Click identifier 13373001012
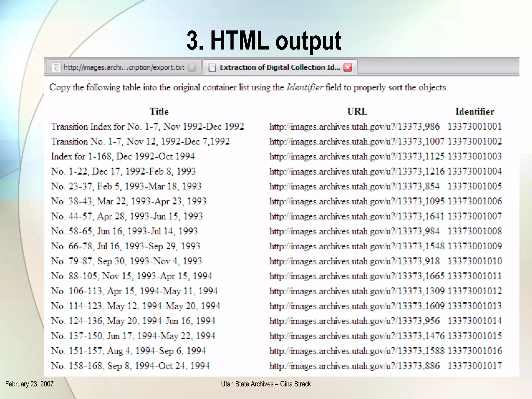Viewport: 532px width, 399px height. [475, 291]
